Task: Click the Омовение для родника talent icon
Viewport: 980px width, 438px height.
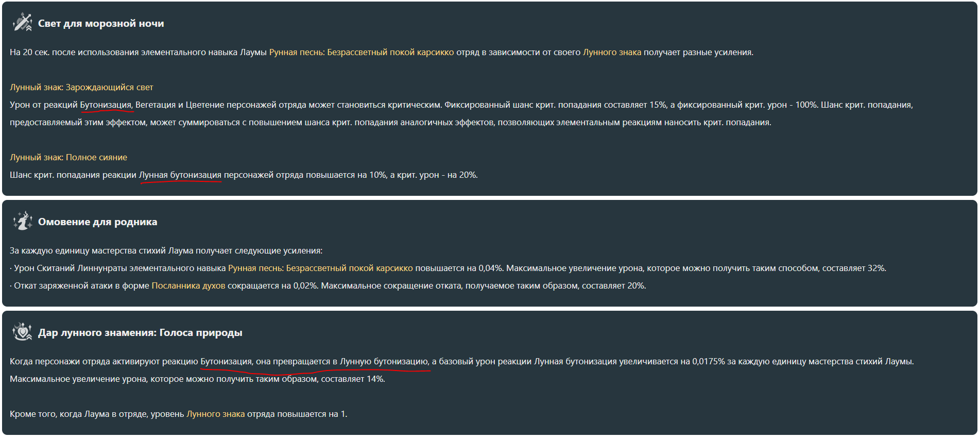Action: (22, 221)
